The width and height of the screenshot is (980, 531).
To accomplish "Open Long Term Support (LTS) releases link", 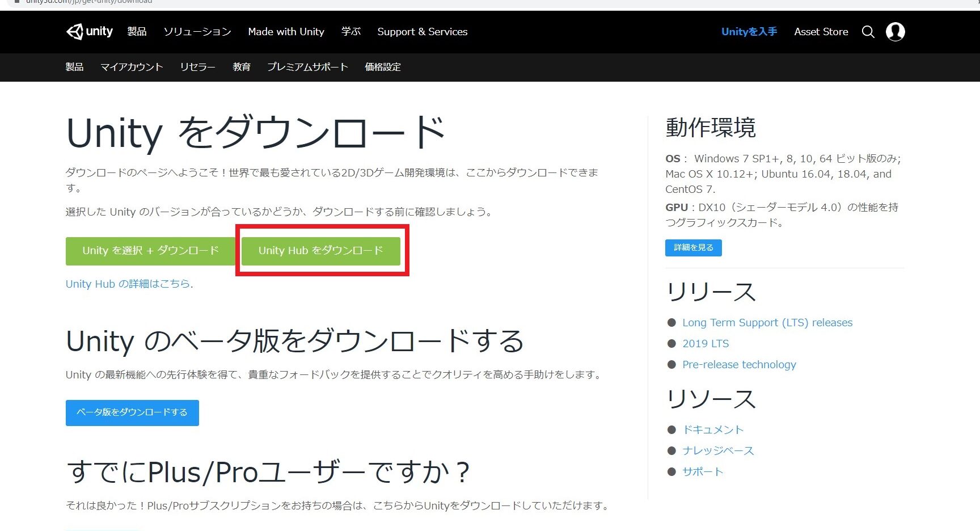I will (767, 323).
